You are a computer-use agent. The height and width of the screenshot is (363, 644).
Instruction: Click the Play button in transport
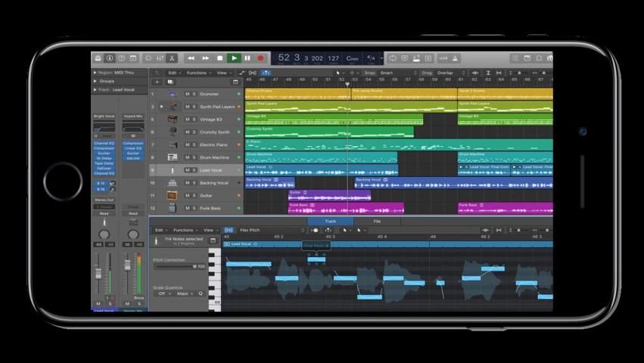pyautogui.click(x=234, y=58)
